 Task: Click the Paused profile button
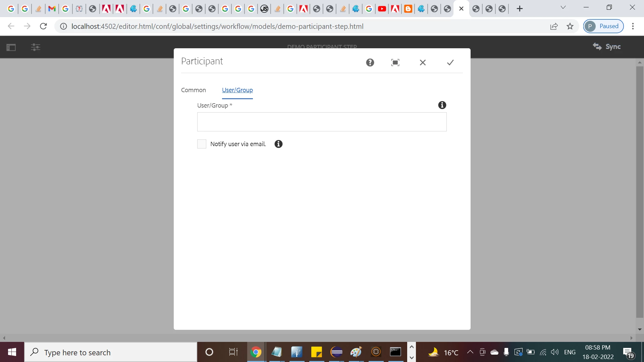click(603, 26)
